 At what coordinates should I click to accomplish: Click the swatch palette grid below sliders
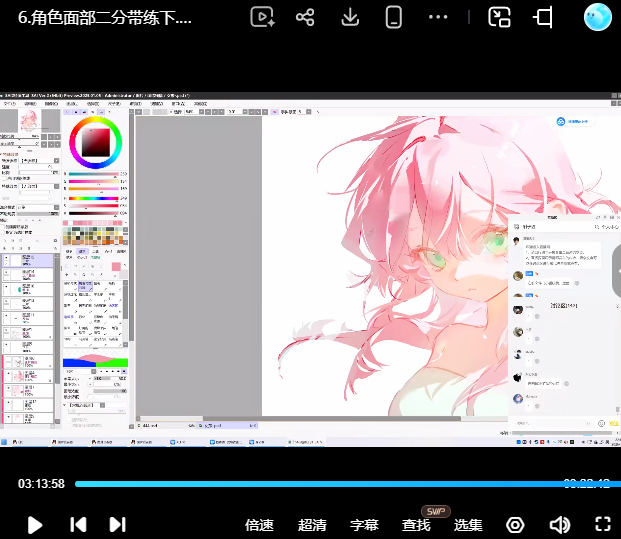point(93,235)
